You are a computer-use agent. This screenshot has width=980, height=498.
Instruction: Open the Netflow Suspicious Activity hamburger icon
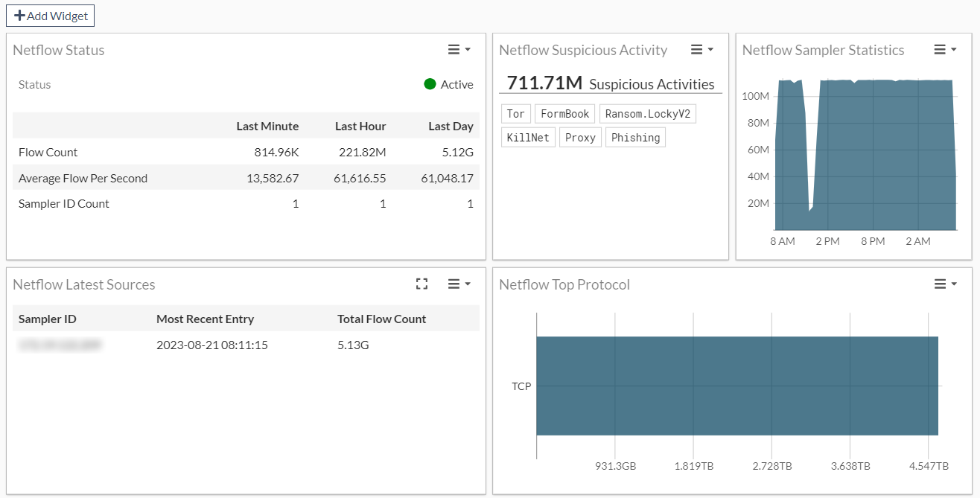pos(697,49)
